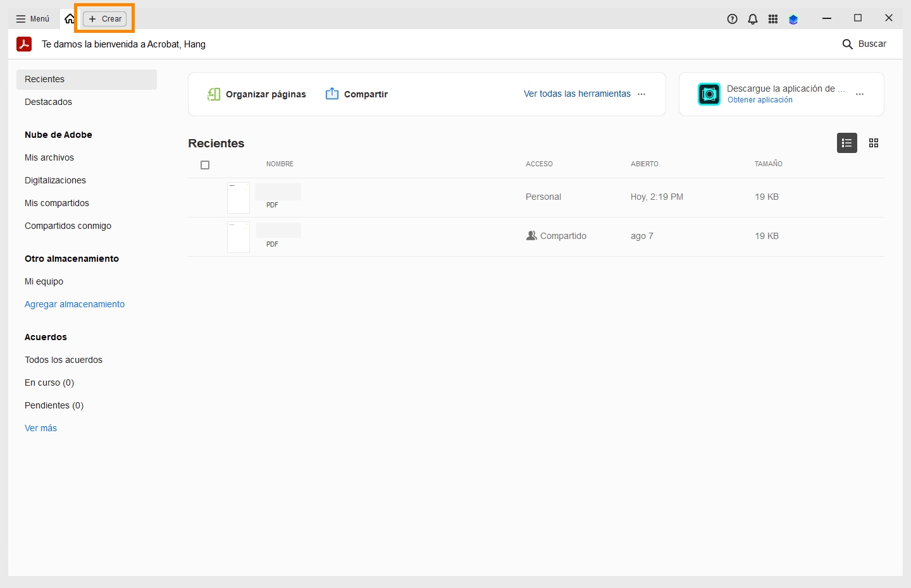Image resolution: width=911 pixels, height=588 pixels.
Task: Tick the select-all files checkbox
Action: (205, 165)
